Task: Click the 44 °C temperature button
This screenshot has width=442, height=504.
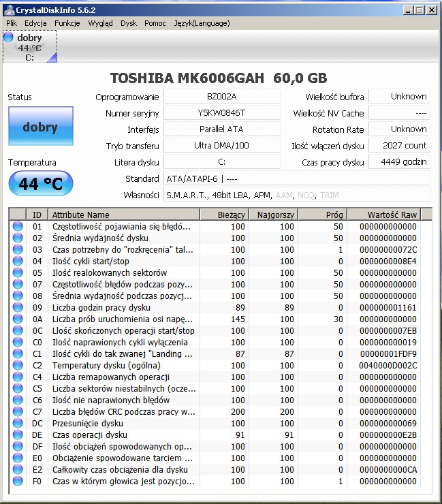Action: pos(41,183)
